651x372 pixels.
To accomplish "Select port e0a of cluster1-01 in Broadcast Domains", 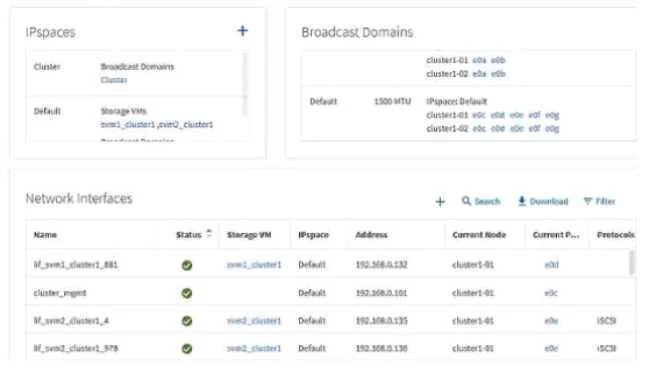I will (x=479, y=60).
